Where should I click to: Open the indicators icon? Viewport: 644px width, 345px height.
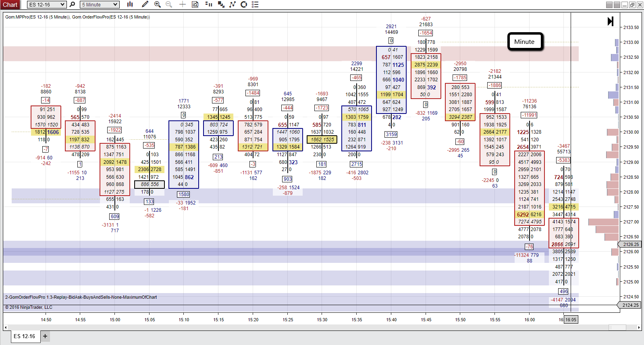(x=233, y=4)
